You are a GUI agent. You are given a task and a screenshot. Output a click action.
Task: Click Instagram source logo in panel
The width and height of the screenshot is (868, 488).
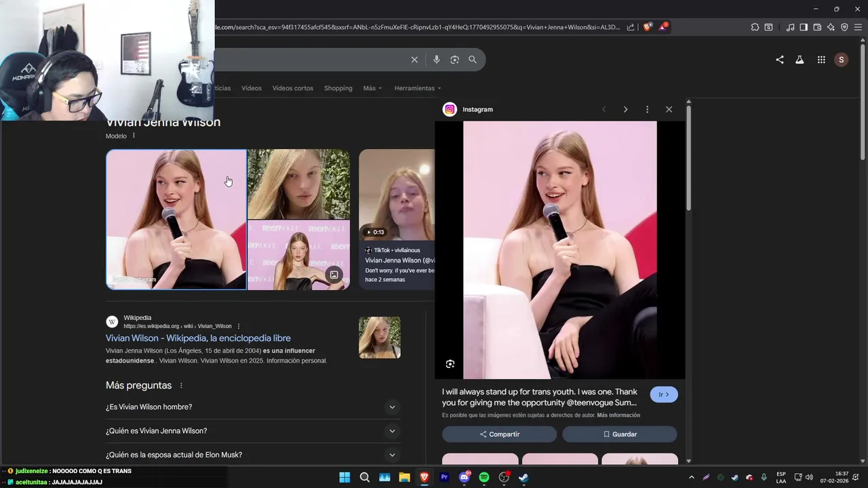click(x=450, y=109)
